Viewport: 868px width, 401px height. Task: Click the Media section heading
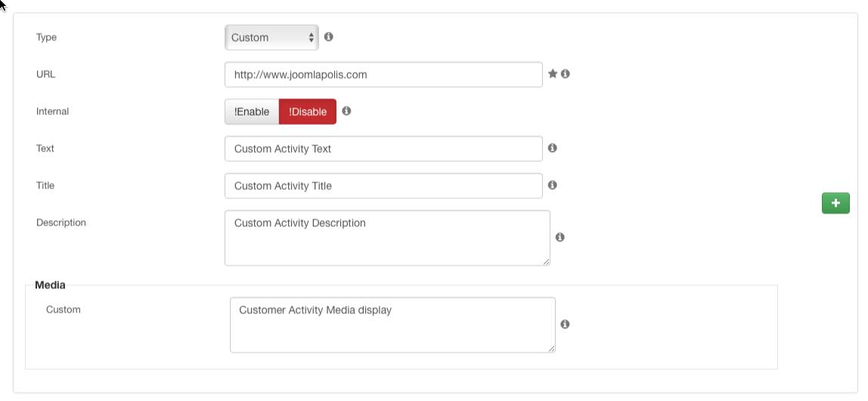(50, 284)
